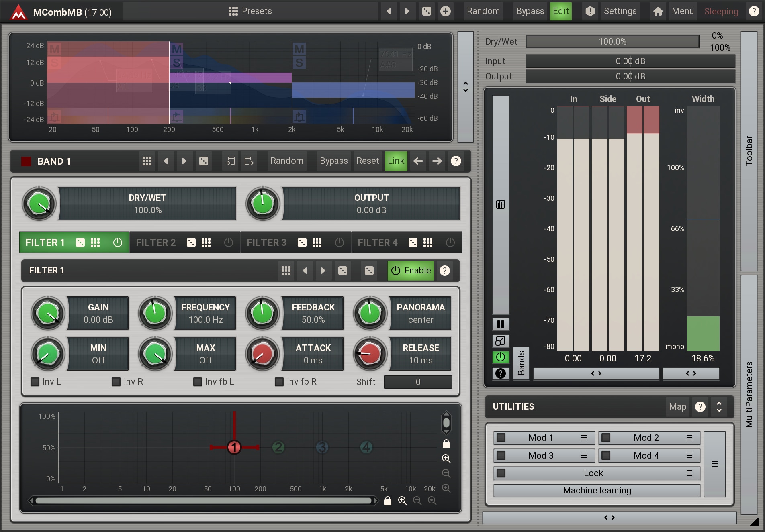Click the Machine learning button
The height and width of the screenshot is (532, 765).
pos(597,491)
